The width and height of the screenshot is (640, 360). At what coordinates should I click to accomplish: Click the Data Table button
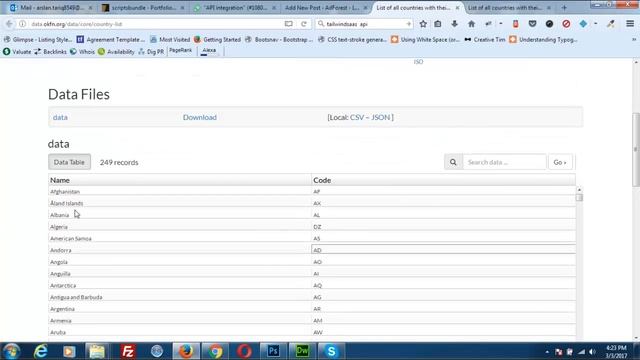69,162
